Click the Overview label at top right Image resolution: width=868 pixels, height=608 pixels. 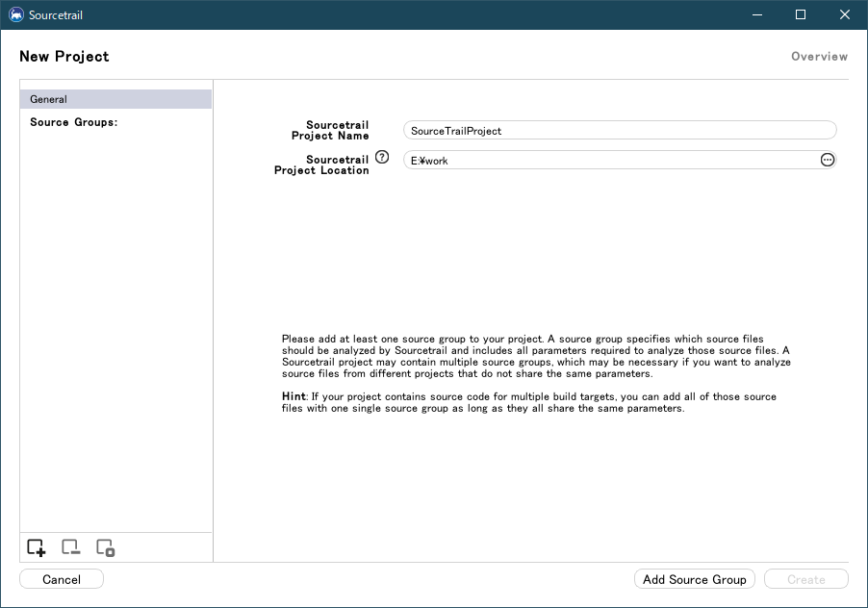point(819,57)
